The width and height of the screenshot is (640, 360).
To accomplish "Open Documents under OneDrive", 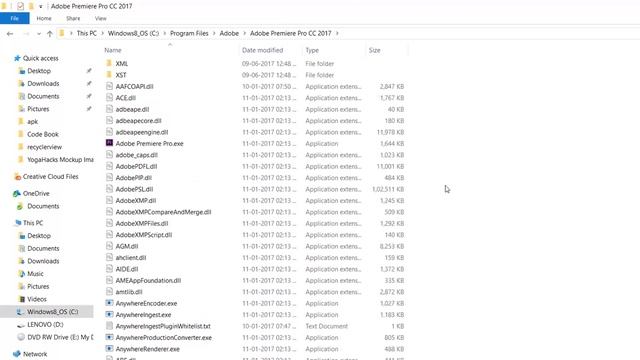I will (43, 206).
